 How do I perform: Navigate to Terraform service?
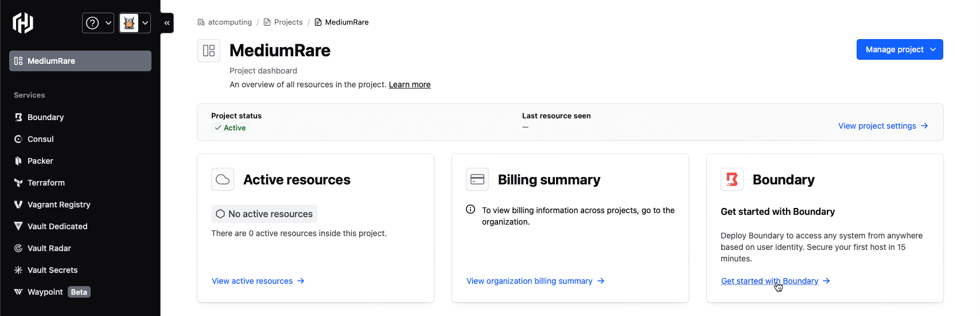coord(46,183)
